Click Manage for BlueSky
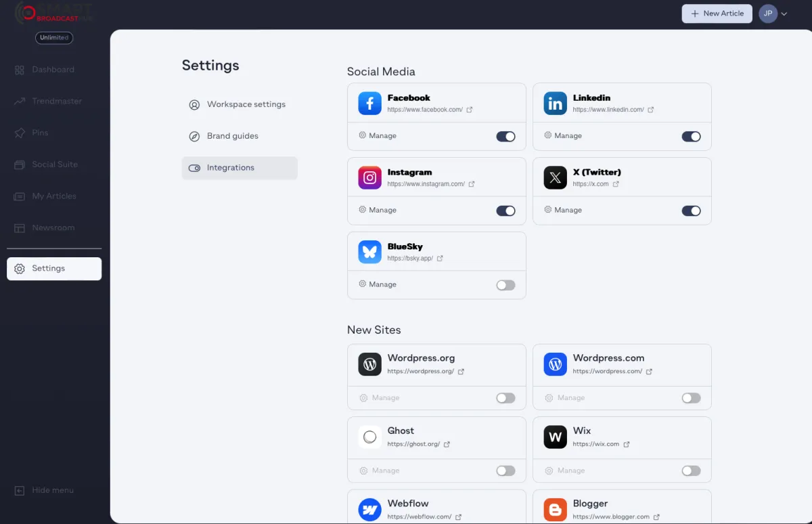The height and width of the screenshot is (524, 812). coord(378,285)
